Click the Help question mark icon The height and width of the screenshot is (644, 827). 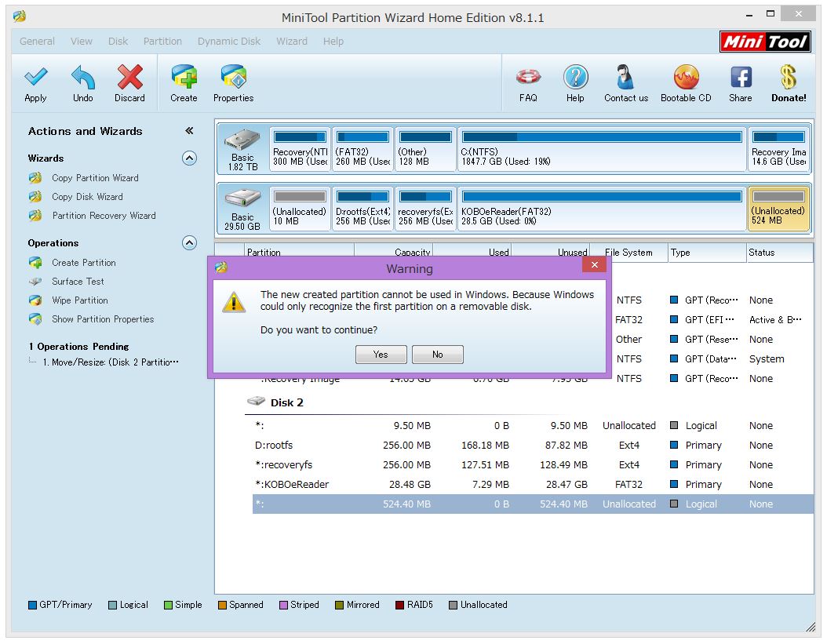[575, 77]
